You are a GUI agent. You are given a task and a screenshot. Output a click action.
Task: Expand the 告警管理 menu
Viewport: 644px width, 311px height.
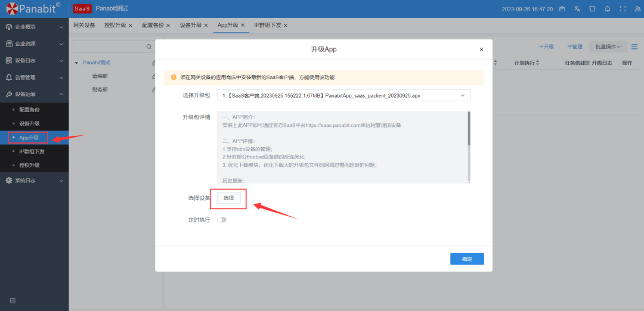click(61, 77)
